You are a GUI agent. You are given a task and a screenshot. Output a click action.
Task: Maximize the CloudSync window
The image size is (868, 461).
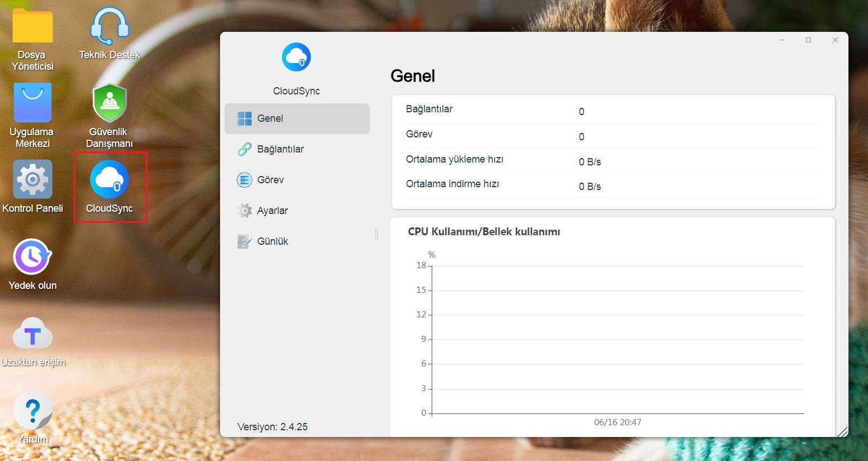(x=808, y=40)
